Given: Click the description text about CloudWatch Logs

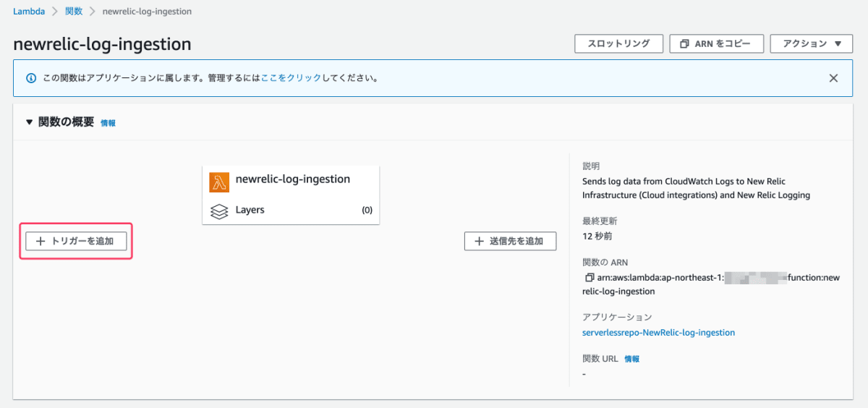Looking at the screenshot, I should (696, 188).
